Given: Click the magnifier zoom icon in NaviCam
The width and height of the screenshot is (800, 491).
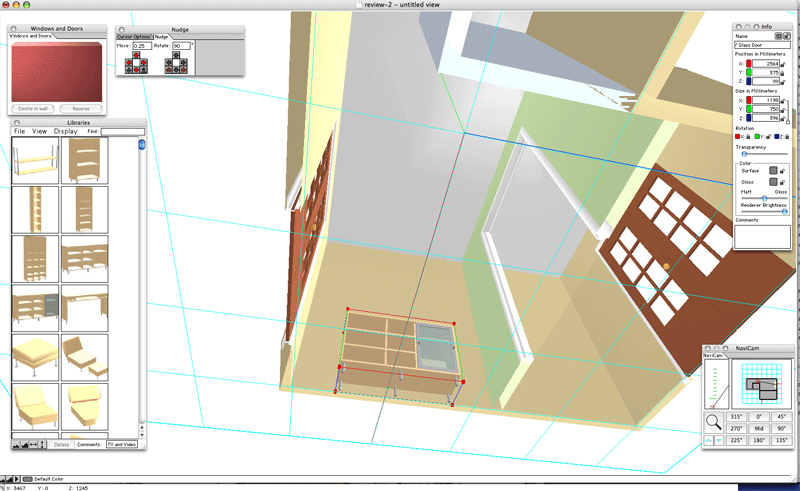Looking at the screenshot, I should [x=712, y=421].
